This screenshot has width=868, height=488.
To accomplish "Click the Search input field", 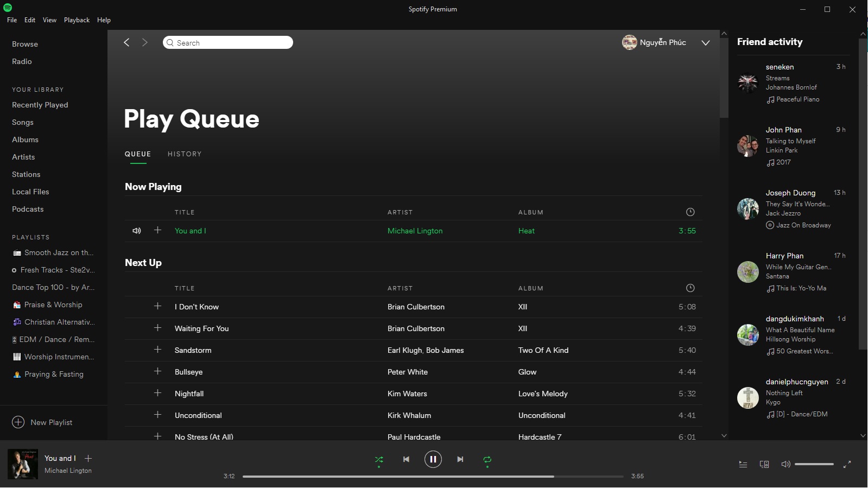I will click(228, 42).
